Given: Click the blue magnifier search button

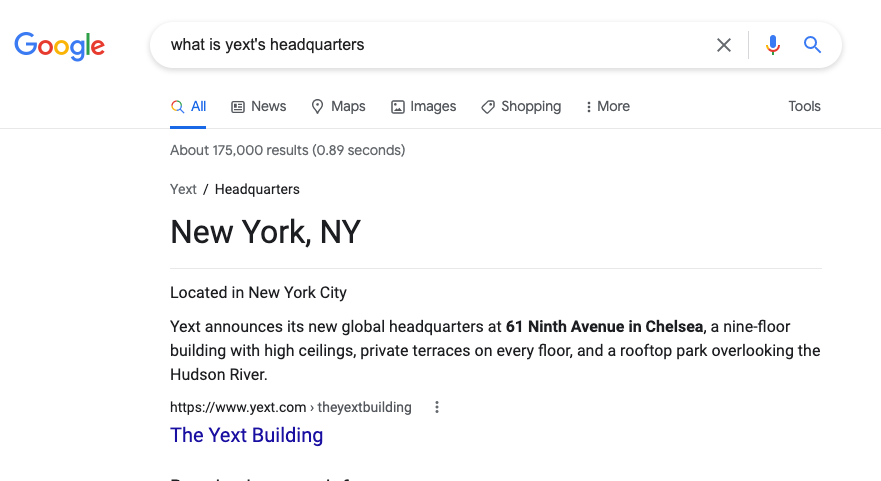Looking at the screenshot, I should 812,44.
